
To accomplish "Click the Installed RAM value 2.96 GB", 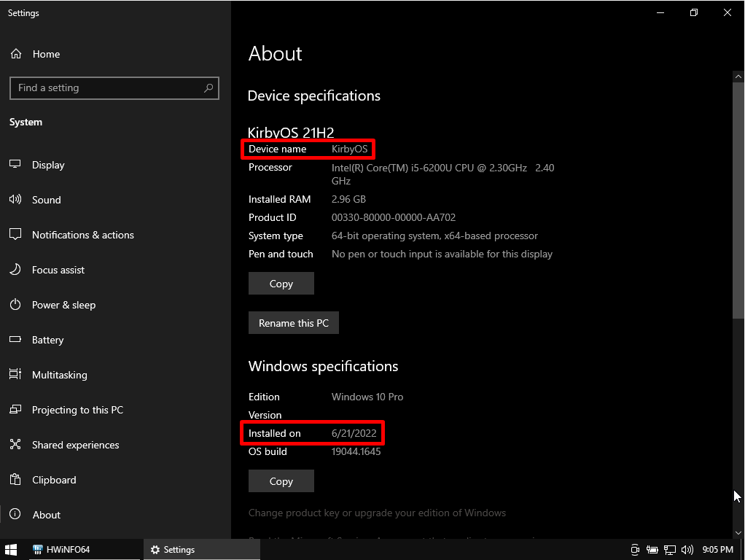I will [348, 199].
